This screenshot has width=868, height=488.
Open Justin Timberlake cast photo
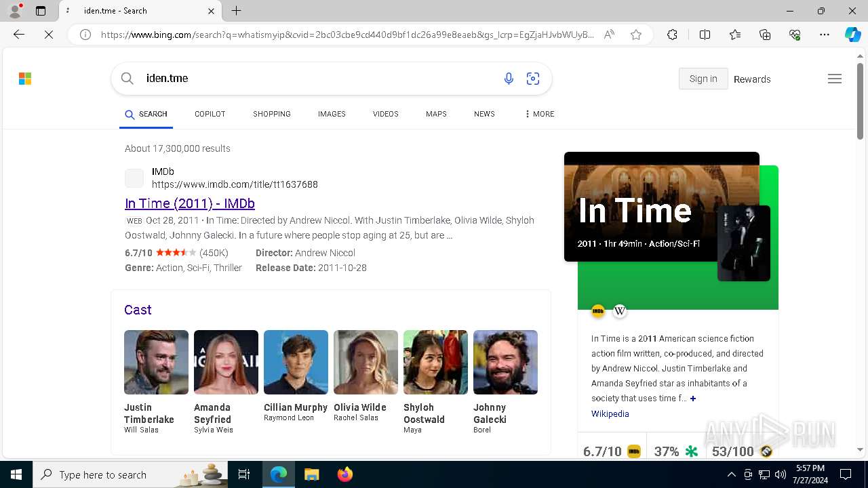[x=156, y=362]
